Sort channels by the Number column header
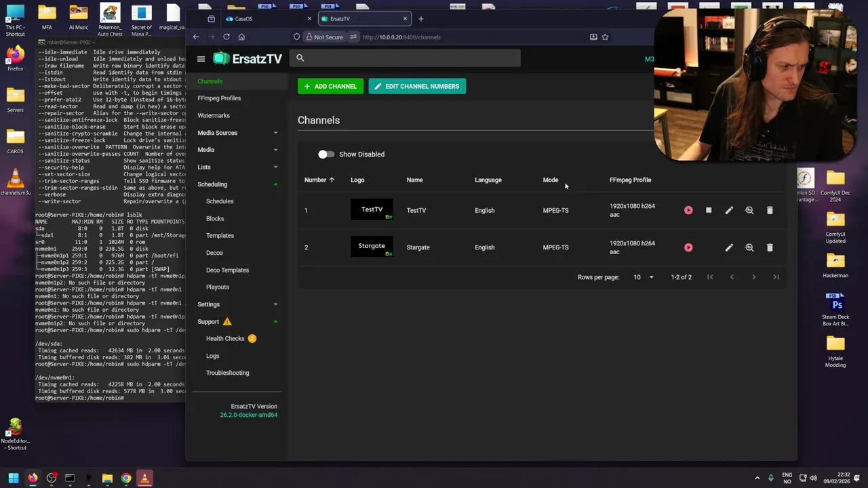Screen dimensions: 868x488 tap(319, 180)
